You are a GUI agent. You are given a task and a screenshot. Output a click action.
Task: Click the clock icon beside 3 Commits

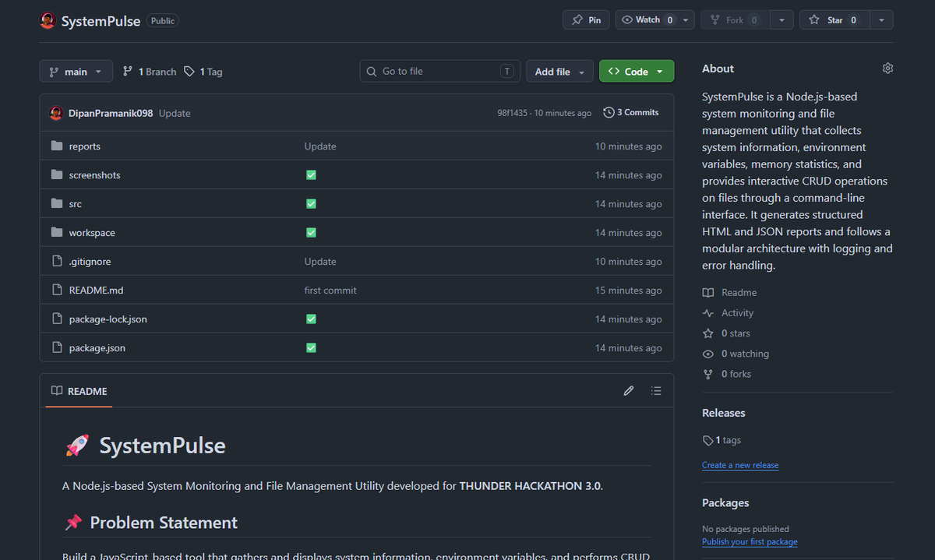pyautogui.click(x=609, y=113)
